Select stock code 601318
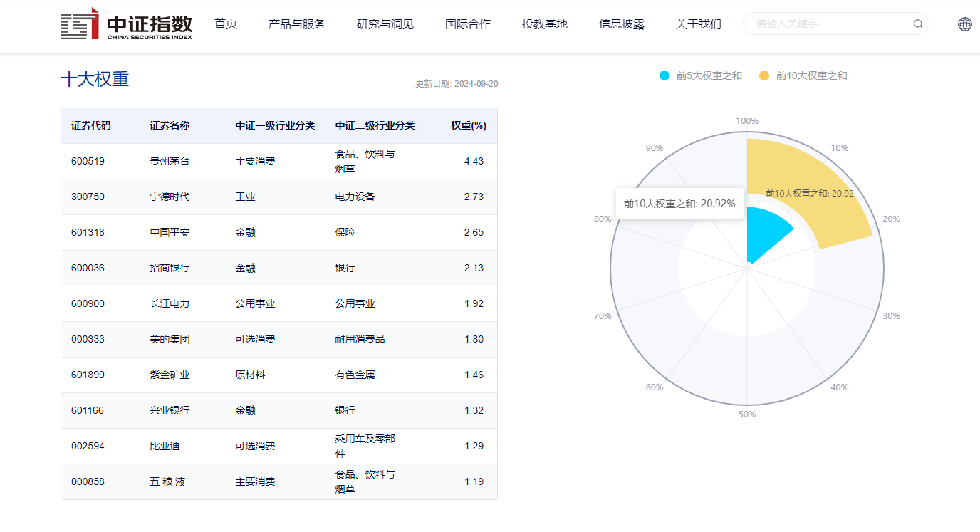The image size is (980, 532). (x=88, y=232)
